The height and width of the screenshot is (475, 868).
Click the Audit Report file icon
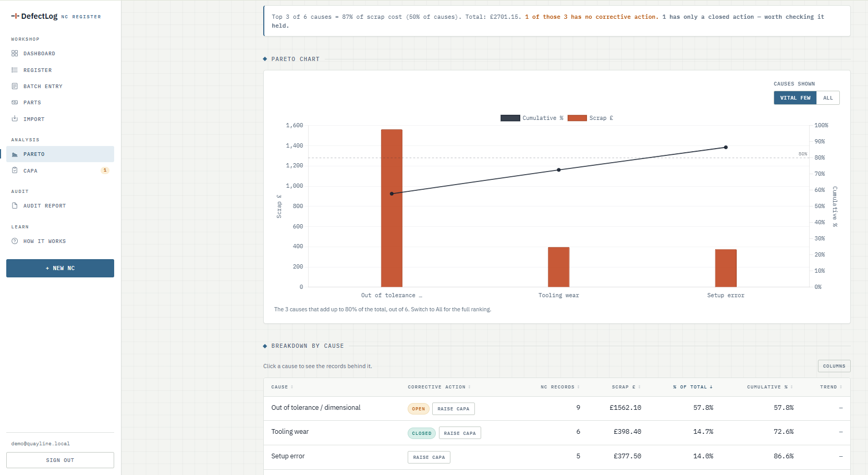click(x=15, y=205)
